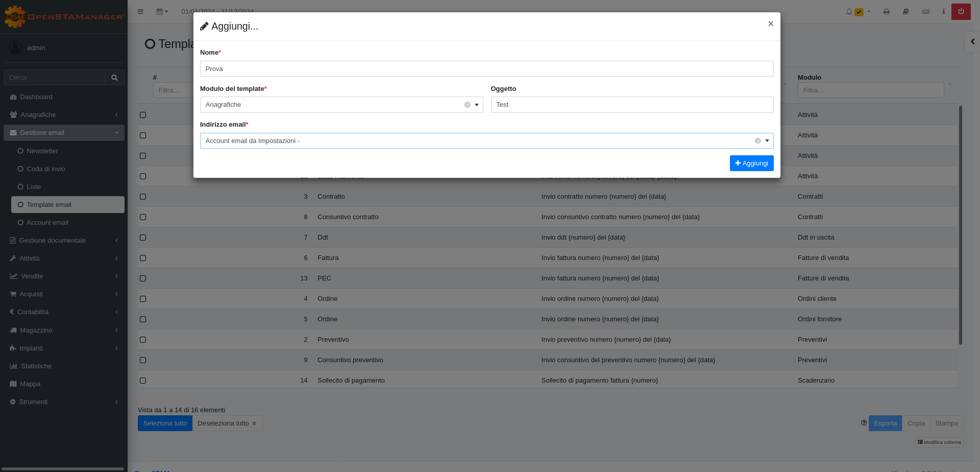Image resolution: width=980 pixels, height=472 pixels.
Task: Toggle the hamburger menu icon
Action: [x=140, y=11]
